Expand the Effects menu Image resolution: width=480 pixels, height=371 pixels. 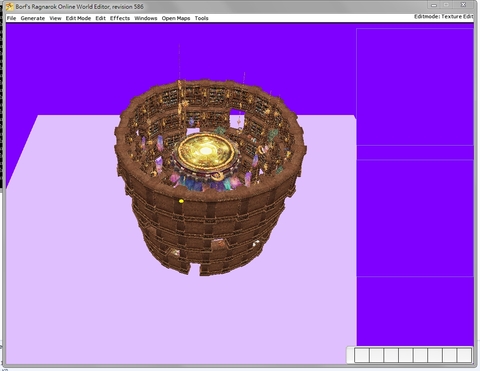pyautogui.click(x=120, y=18)
